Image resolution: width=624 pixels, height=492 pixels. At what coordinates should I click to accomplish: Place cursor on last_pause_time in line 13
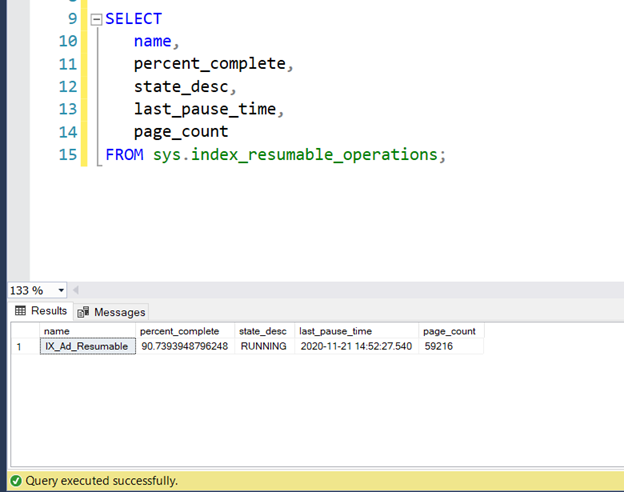[x=205, y=109]
